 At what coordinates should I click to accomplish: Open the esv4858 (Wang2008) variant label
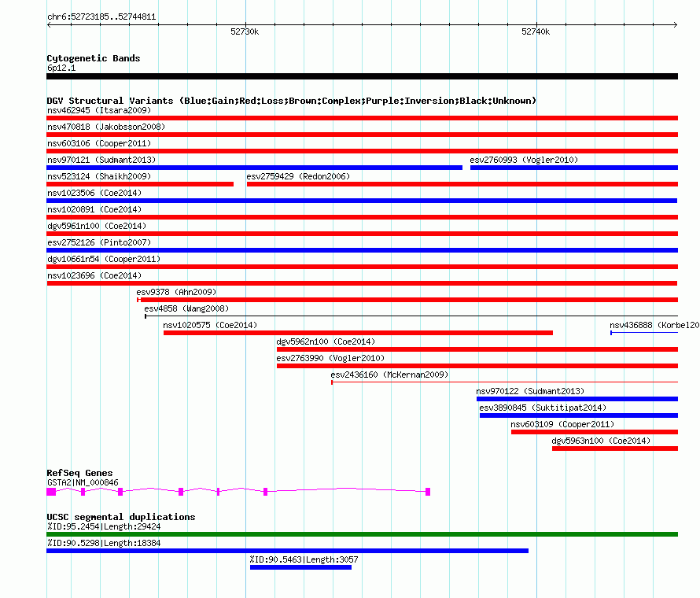coord(186,308)
